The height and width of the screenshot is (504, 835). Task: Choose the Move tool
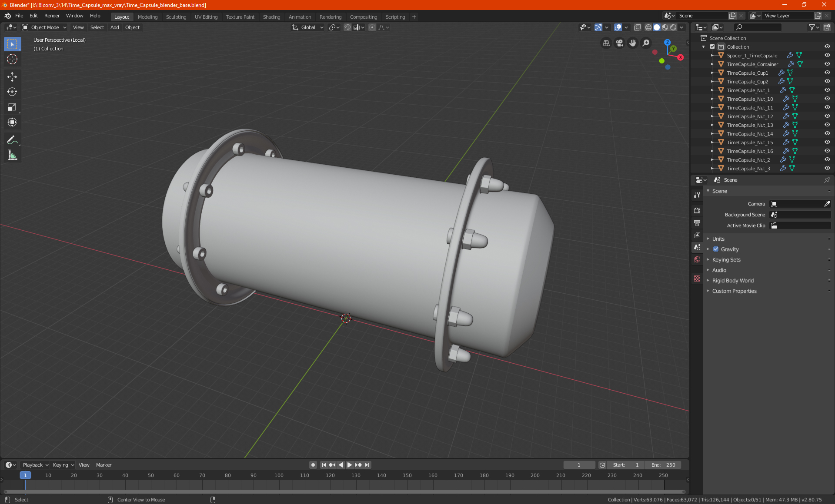tap(12, 77)
